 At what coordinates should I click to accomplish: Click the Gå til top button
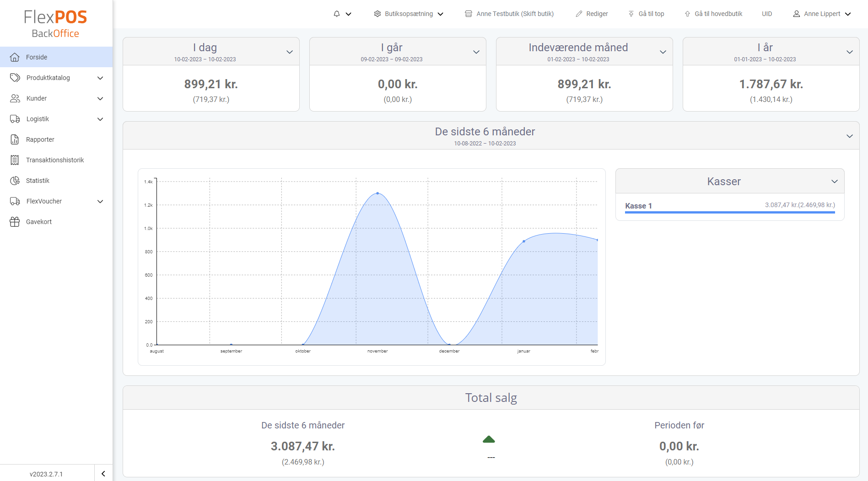[646, 14]
